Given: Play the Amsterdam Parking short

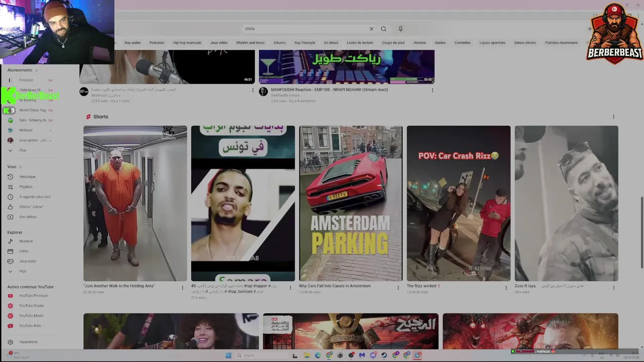Looking at the screenshot, I should pyautogui.click(x=351, y=203).
